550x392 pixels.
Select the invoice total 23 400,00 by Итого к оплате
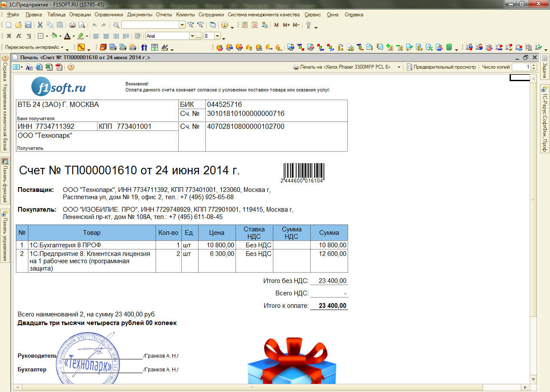tap(329, 306)
